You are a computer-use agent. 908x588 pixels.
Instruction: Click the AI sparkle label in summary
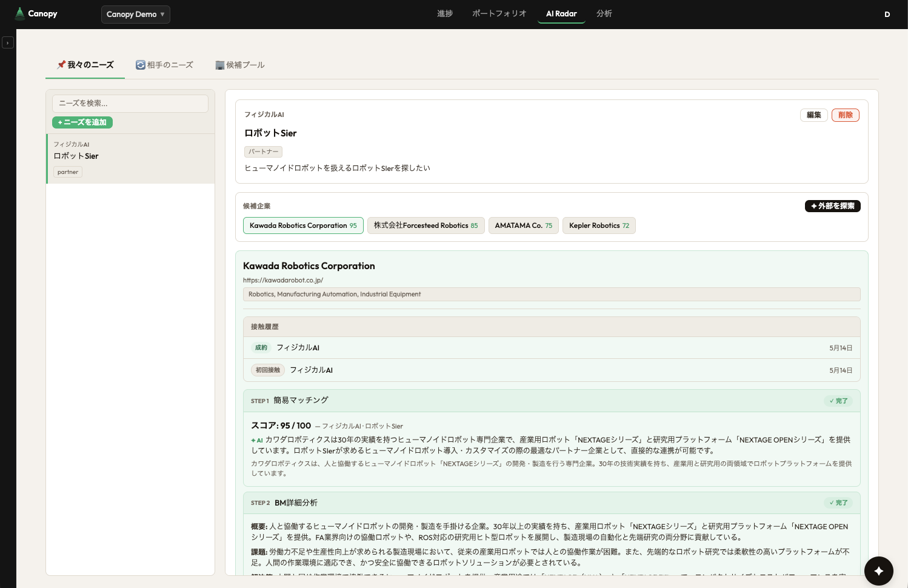coord(257,441)
